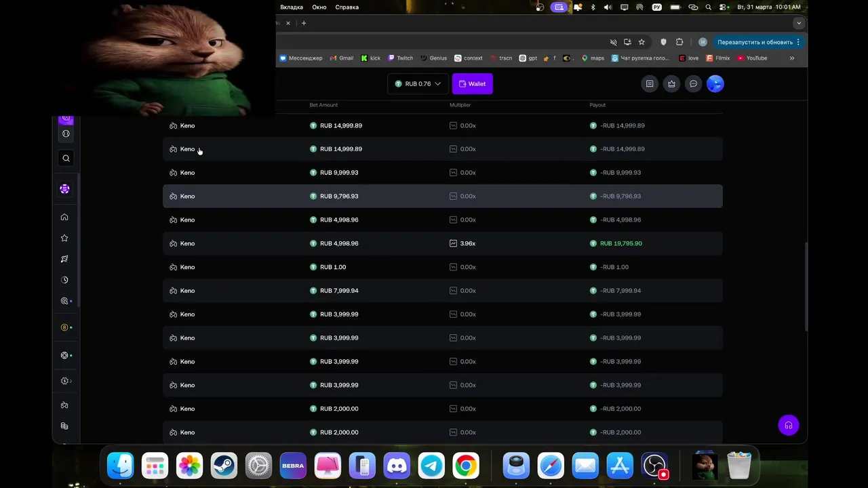Open Telegram from the Dock
Image resolution: width=868 pixels, height=488 pixels.
(x=431, y=466)
